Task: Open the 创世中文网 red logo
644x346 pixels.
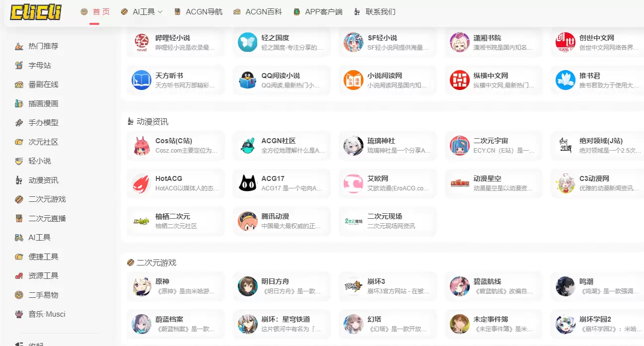Action: click(x=566, y=42)
